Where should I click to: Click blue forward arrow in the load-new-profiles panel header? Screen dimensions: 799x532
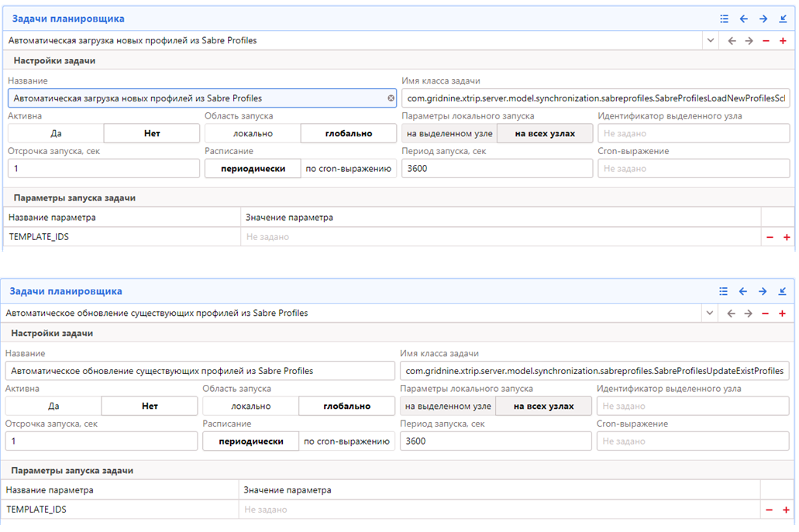coord(763,19)
